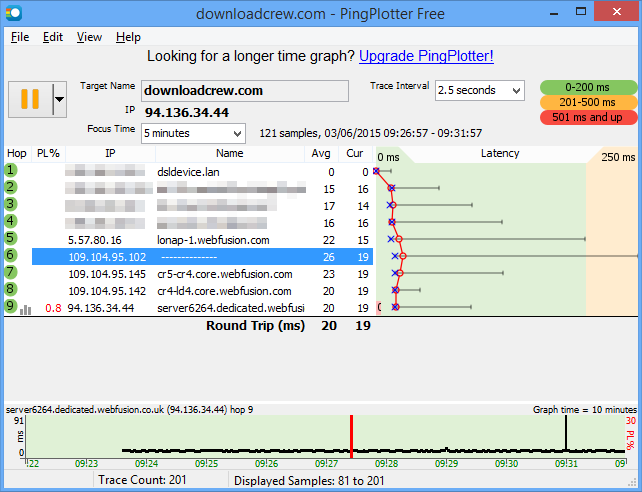Image resolution: width=642 pixels, height=492 pixels.
Task: Click the IP column header
Action: (110, 153)
